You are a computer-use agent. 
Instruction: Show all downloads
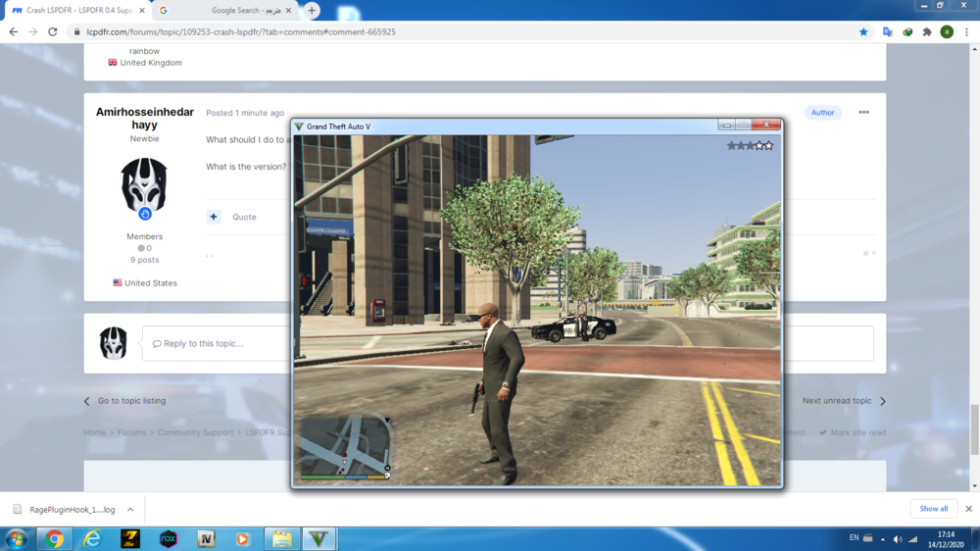tap(933, 509)
